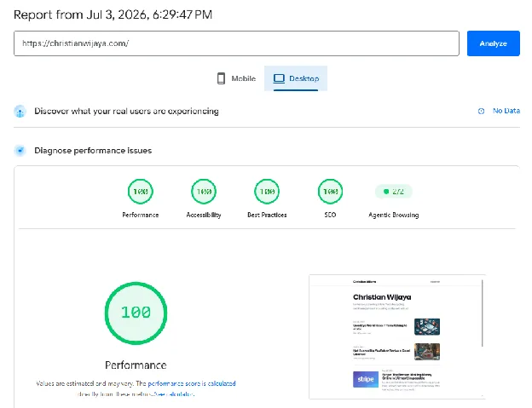The width and height of the screenshot is (532, 408).
Task: Click the desktop monitor icon
Action: 279,78
